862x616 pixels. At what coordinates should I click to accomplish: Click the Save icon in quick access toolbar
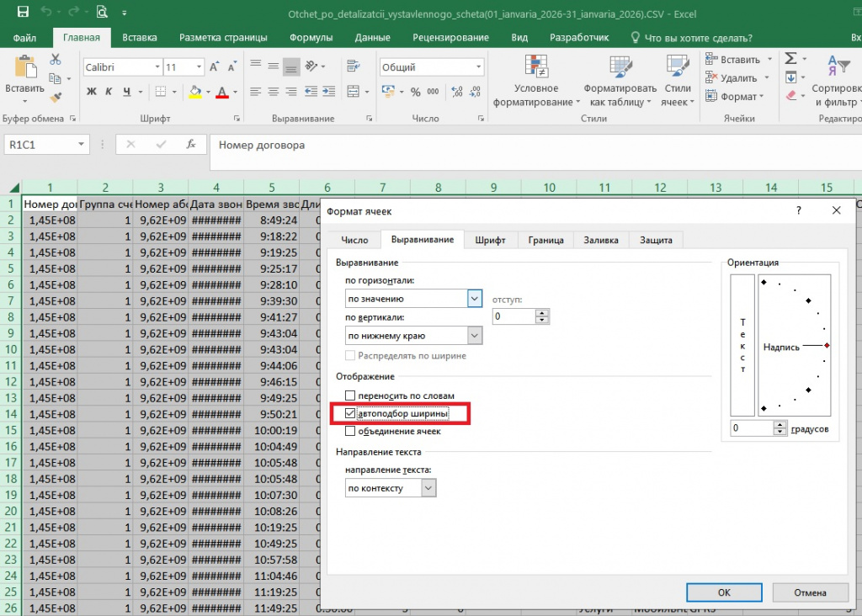pos(23,13)
